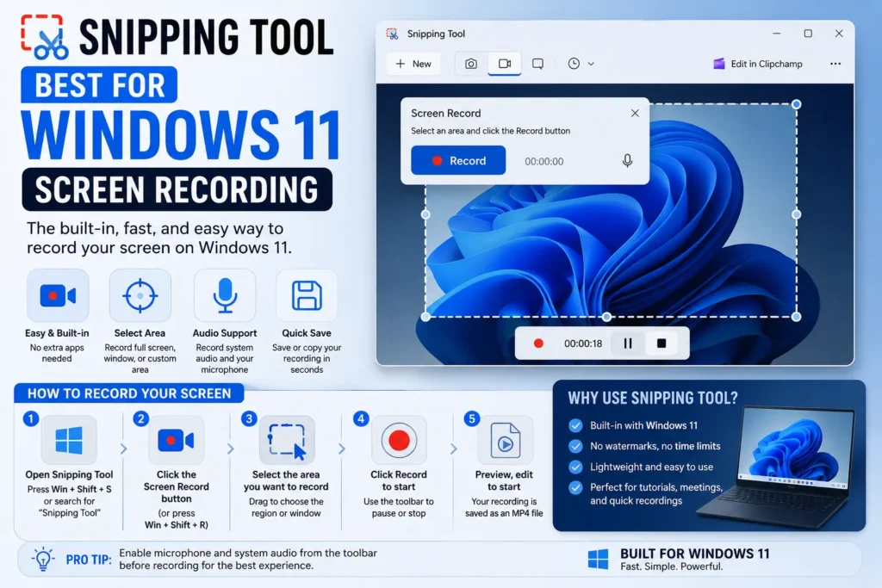Click the Windows logo beside Built for Windows 11

click(598, 560)
